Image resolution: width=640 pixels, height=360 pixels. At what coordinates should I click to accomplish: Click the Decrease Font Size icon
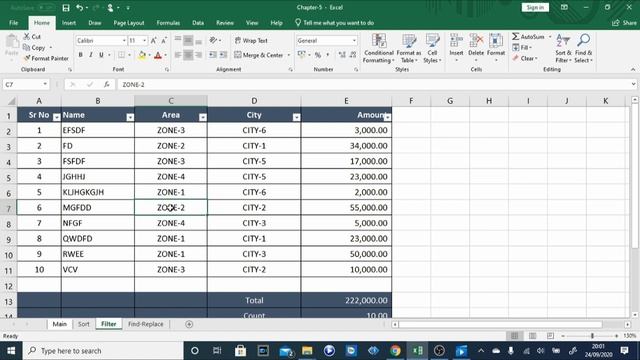[x=164, y=40]
